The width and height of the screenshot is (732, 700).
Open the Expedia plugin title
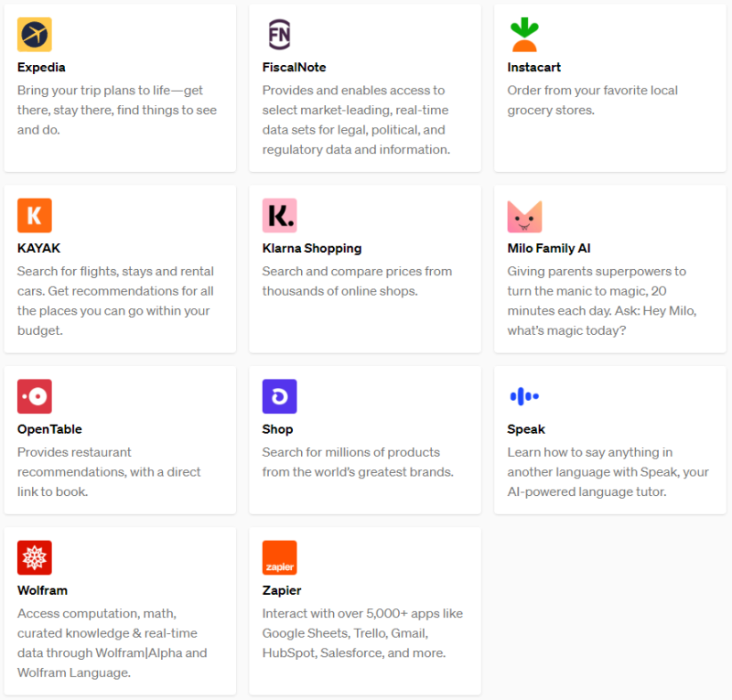pos(41,68)
